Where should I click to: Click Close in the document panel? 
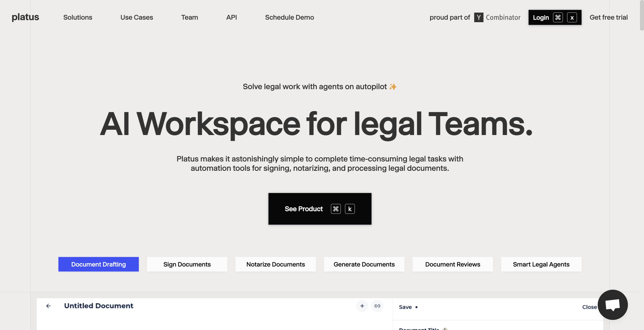[589, 307]
